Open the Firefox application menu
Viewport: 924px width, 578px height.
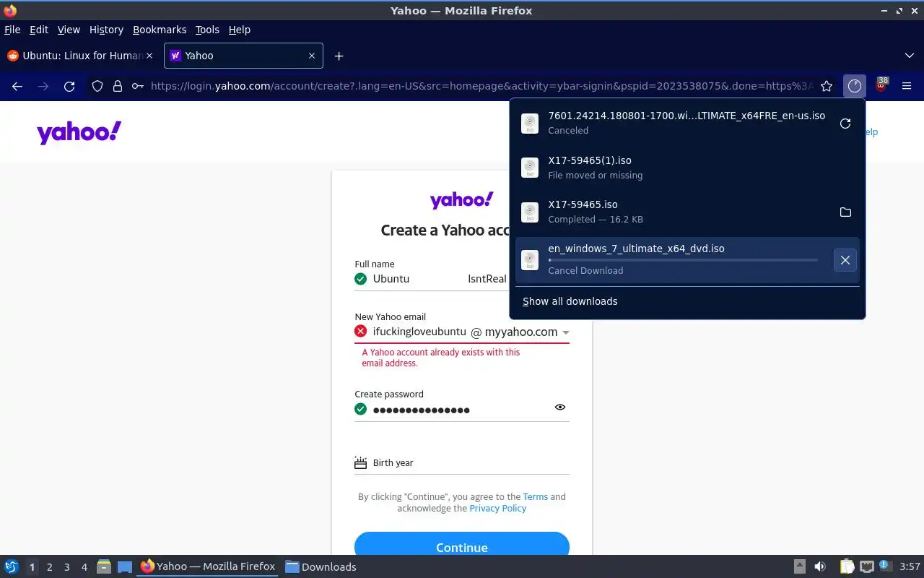pyautogui.click(x=907, y=86)
